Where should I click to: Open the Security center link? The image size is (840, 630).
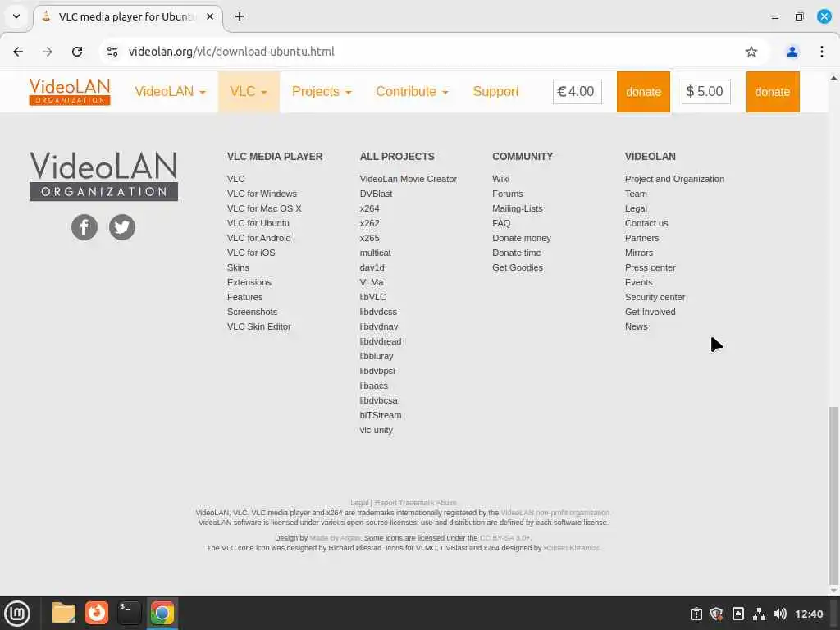click(x=655, y=297)
